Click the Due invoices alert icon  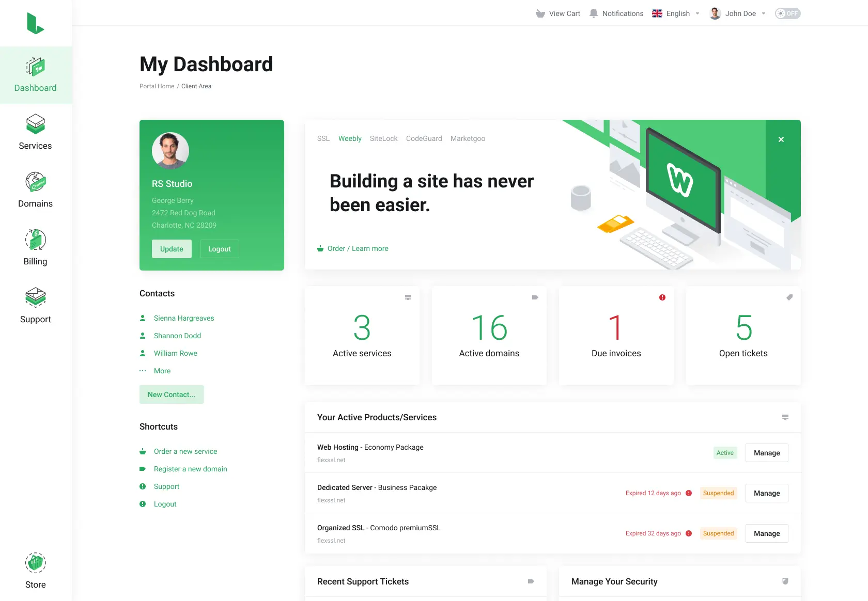pos(662,297)
